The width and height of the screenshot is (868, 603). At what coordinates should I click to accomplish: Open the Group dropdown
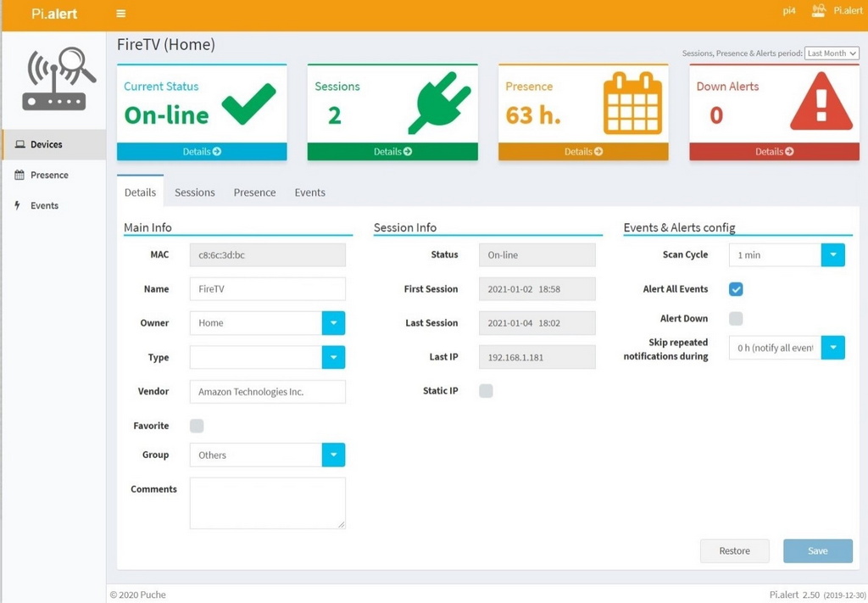tap(335, 455)
